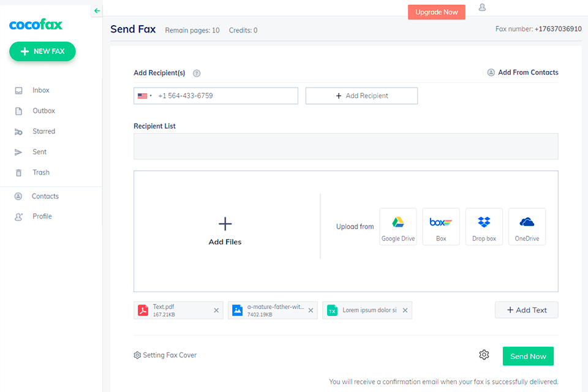
Task: Create a NEW FAX
Action: 42,51
